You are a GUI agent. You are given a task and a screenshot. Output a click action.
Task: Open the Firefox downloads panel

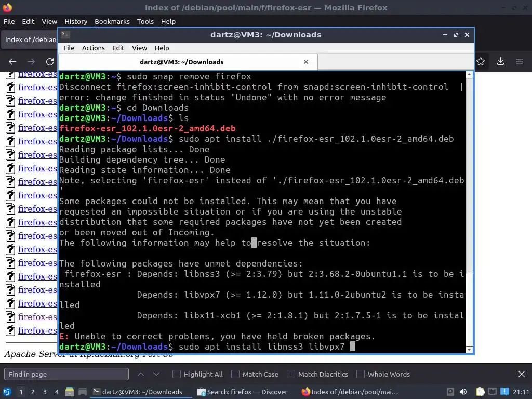(x=500, y=61)
